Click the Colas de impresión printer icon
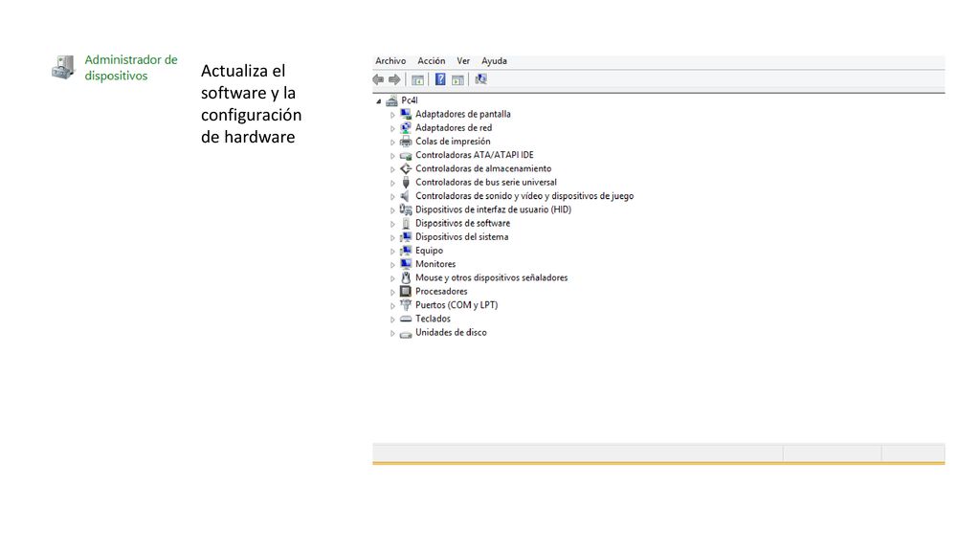 (406, 142)
